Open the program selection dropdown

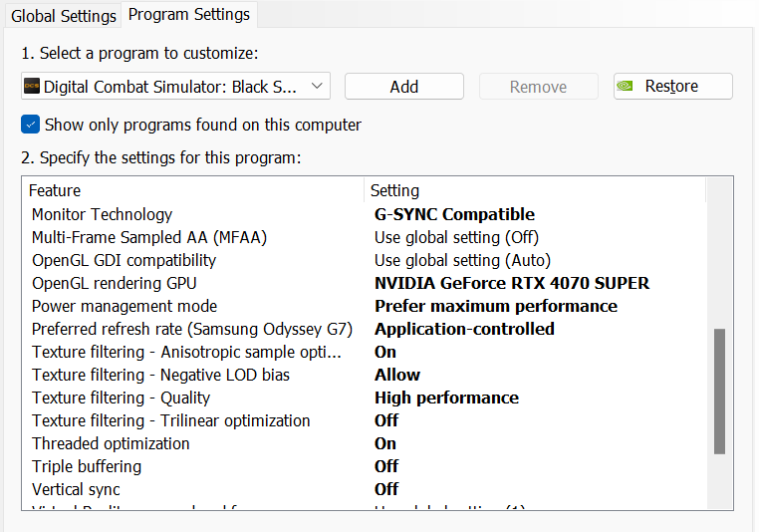[x=175, y=86]
